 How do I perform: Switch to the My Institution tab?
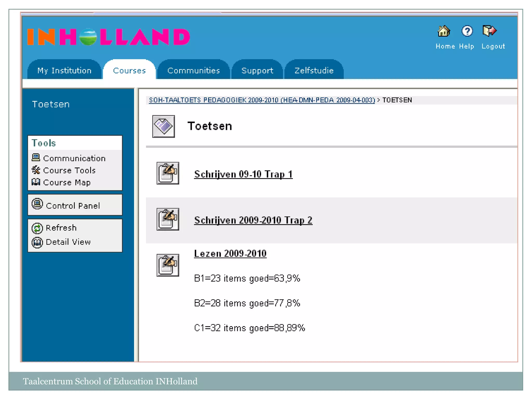[x=64, y=70]
